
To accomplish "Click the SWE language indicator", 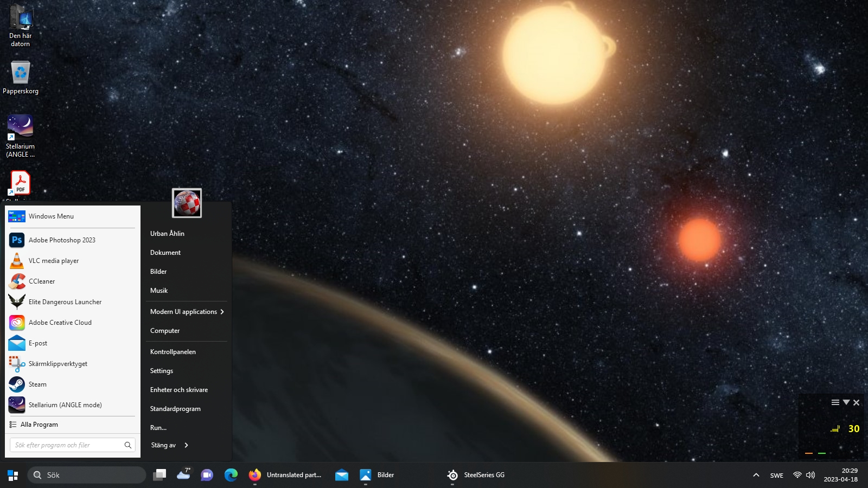I will (777, 476).
